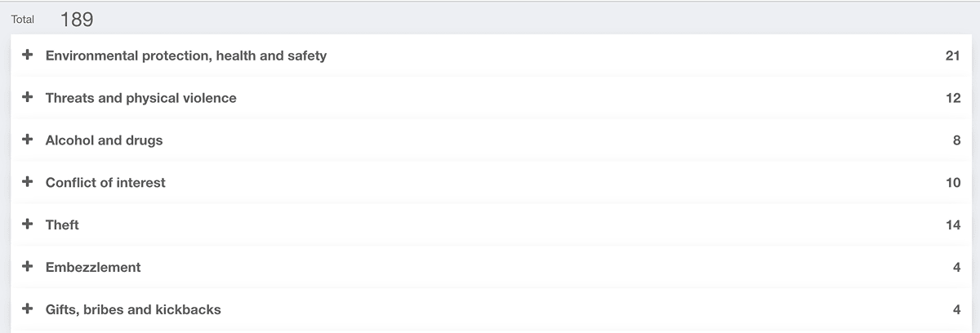Select the Environmental protection, health and safety label
The width and height of the screenshot is (980, 333).
[186, 55]
